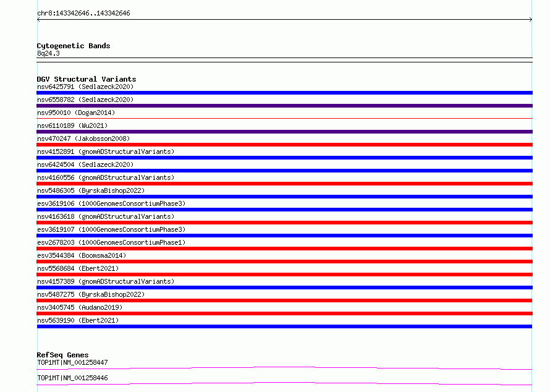Click the 8q24.3 band label
The image size is (550, 392).
coord(48,53)
